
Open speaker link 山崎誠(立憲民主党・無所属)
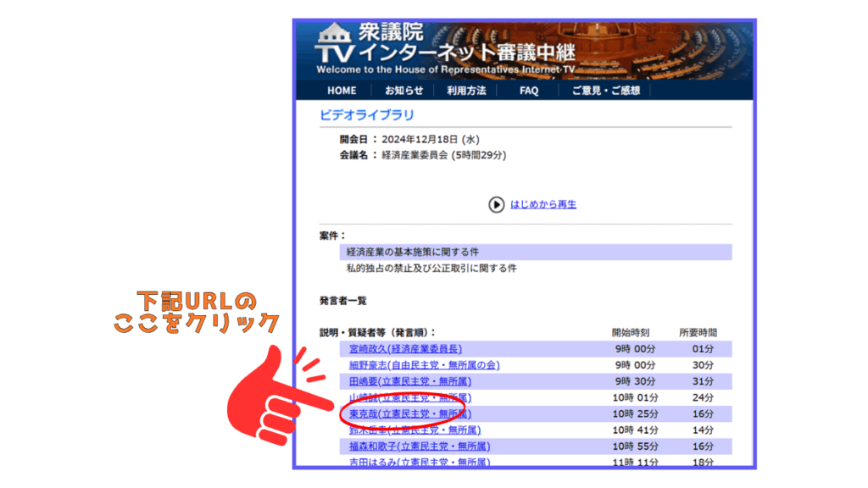[410, 397]
